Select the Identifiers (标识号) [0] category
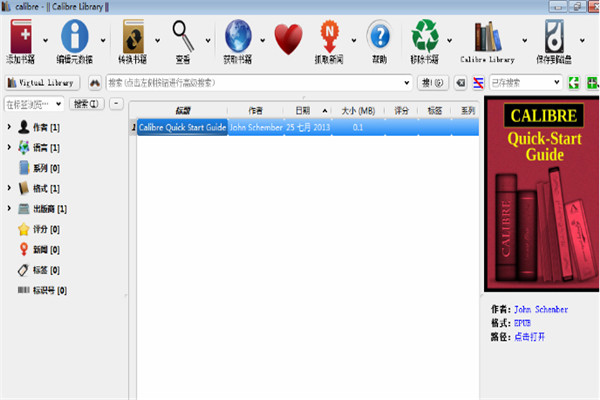The height and width of the screenshot is (400, 600). pos(42,291)
